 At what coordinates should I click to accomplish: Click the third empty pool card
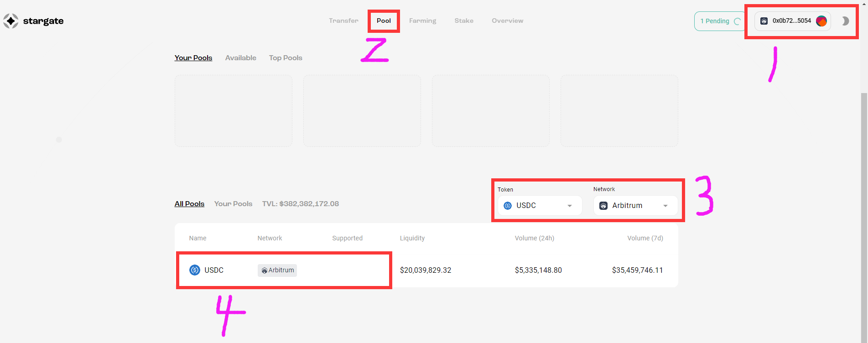tap(491, 111)
